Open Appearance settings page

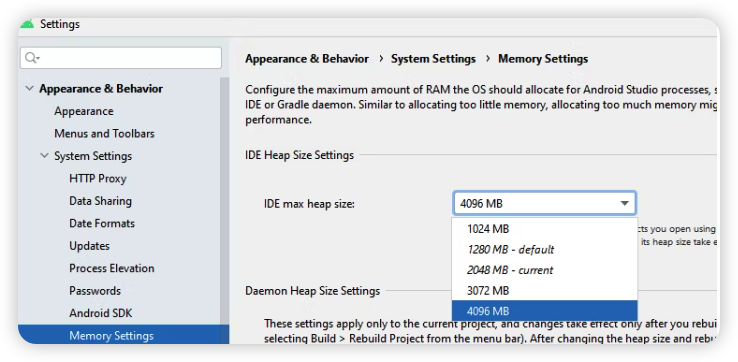click(84, 111)
